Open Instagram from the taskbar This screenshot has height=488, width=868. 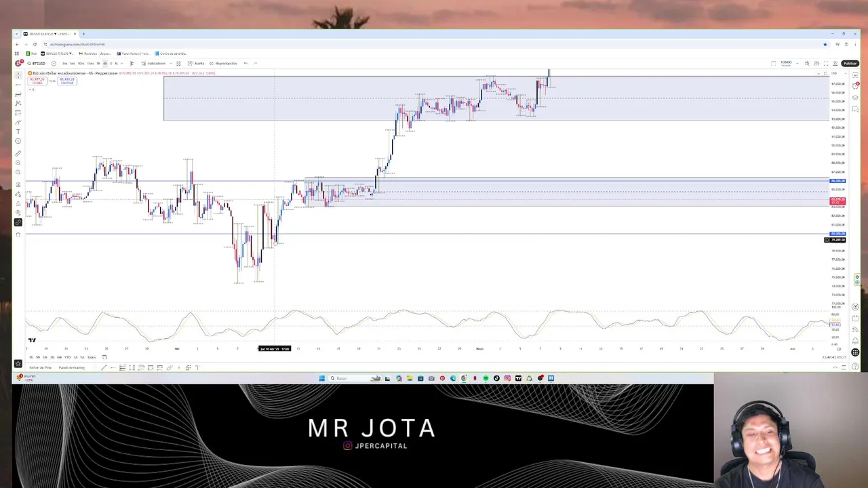coord(507,378)
